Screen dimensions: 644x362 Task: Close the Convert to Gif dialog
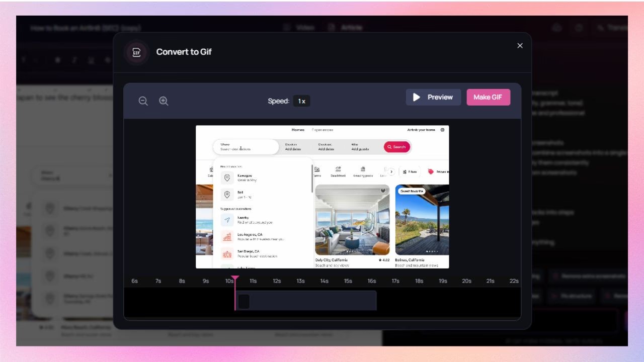[x=520, y=46]
